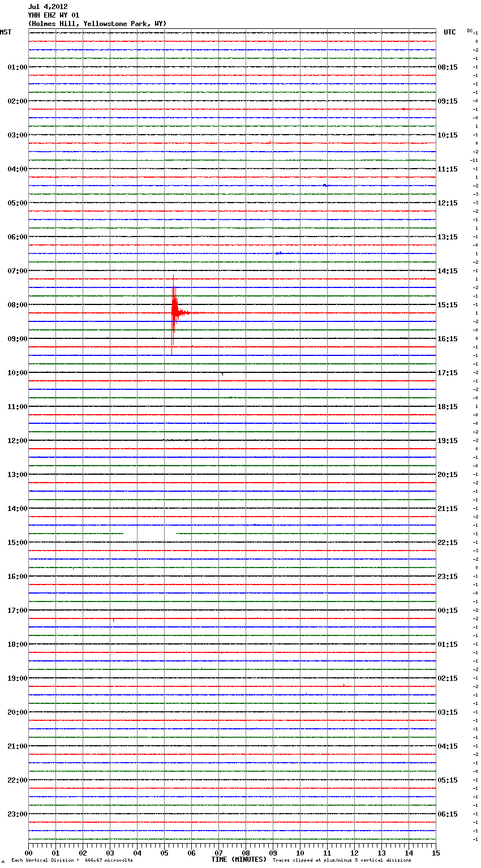Click 'Each Vertical Division = 666.67 microvolts' note
This screenshot has height=868, width=481.
tap(72, 860)
